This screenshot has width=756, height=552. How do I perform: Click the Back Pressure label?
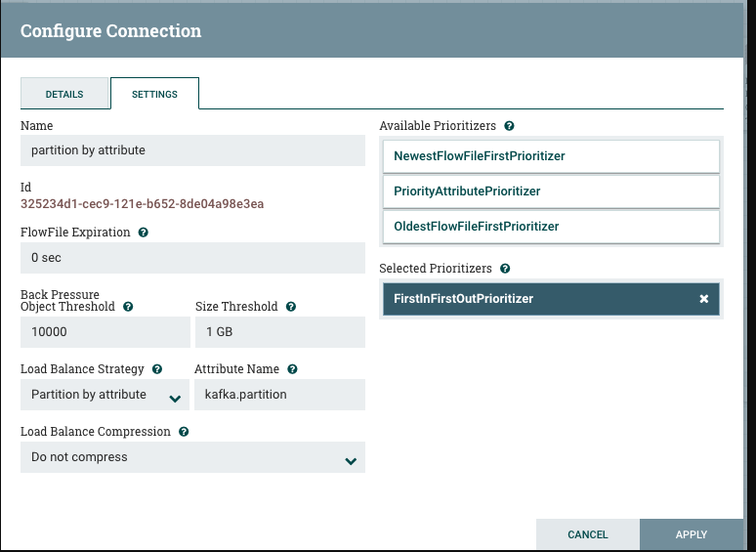tap(60, 294)
